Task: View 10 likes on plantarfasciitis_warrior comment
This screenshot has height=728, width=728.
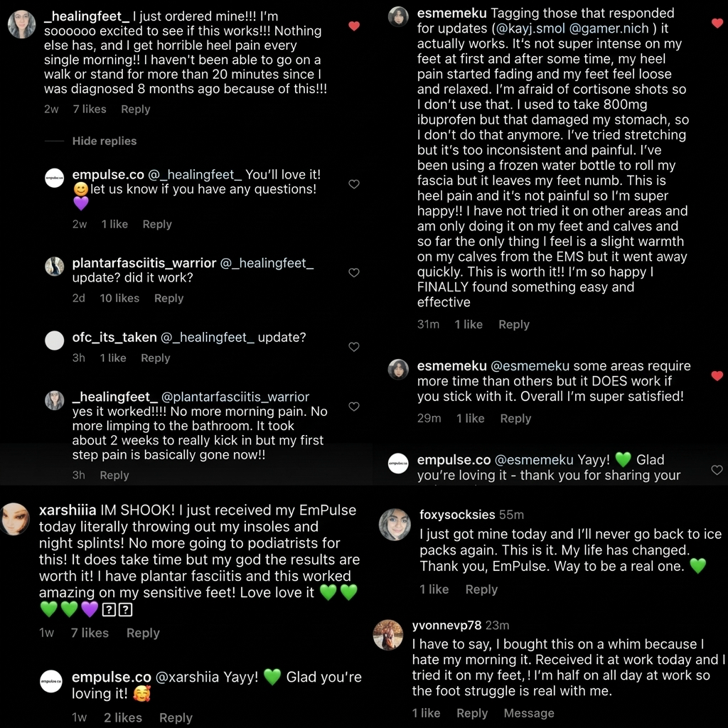Action: pyautogui.click(x=119, y=299)
